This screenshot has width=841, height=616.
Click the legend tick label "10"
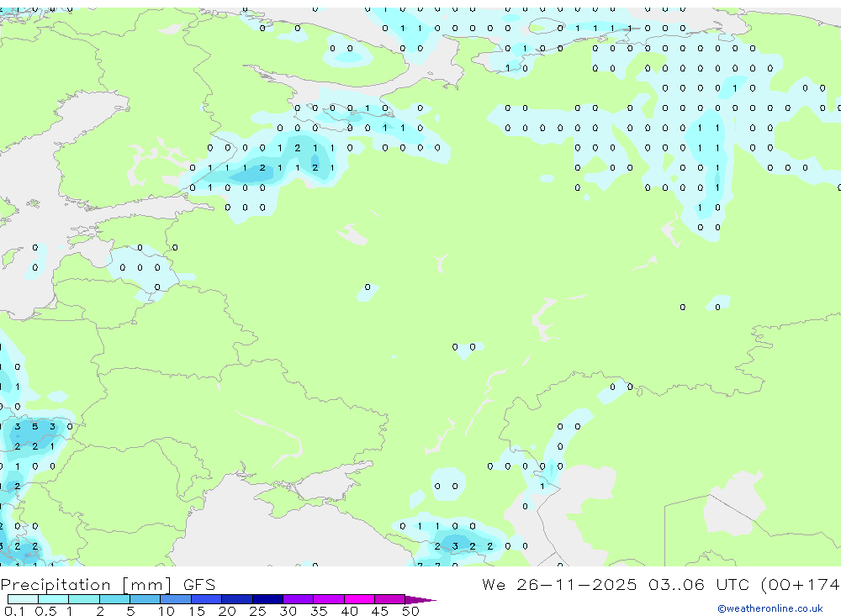click(x=167, y=611)
